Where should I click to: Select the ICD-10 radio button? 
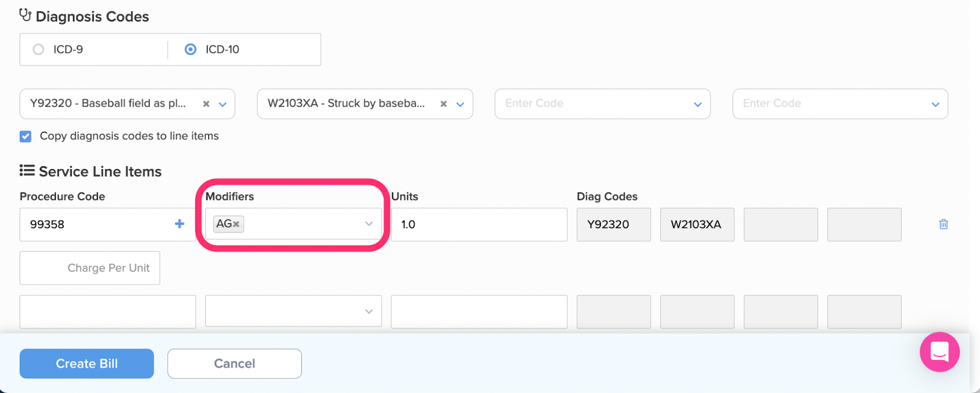(190, 49)
